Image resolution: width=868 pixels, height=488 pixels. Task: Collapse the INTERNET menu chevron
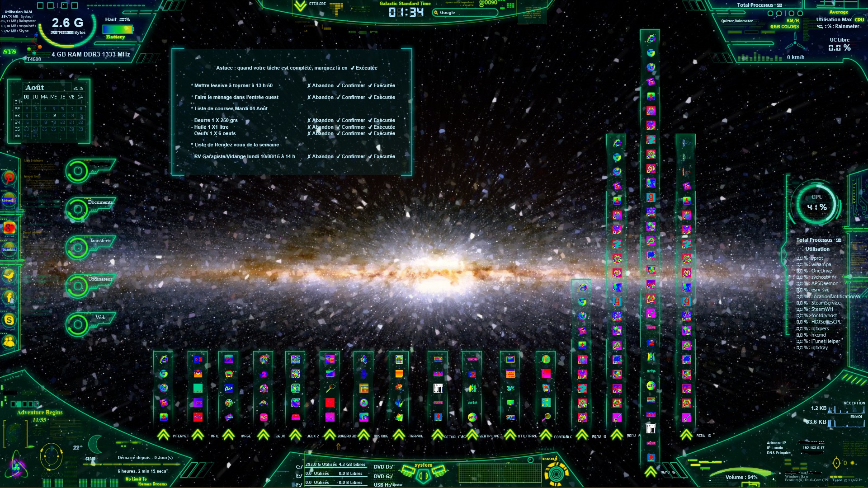[x=163, y=435]
